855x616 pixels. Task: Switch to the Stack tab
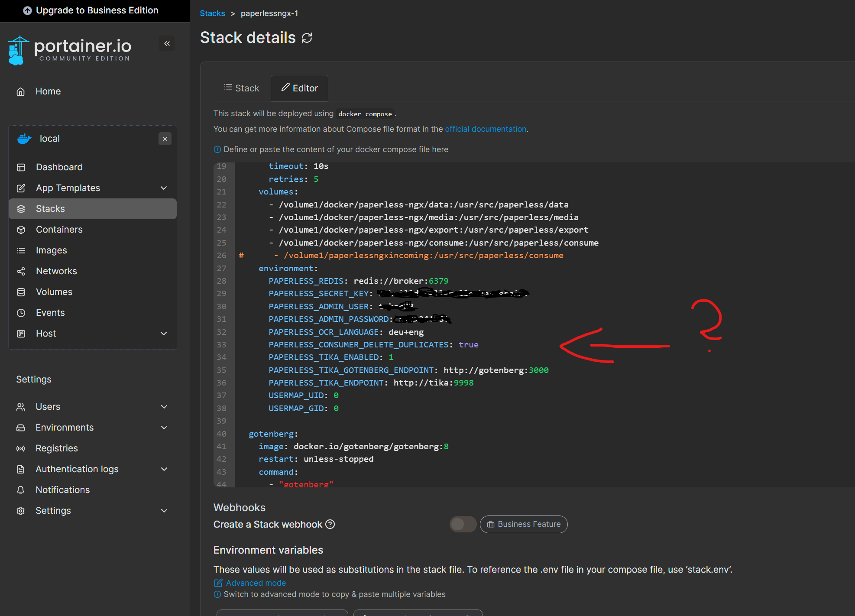241,88
